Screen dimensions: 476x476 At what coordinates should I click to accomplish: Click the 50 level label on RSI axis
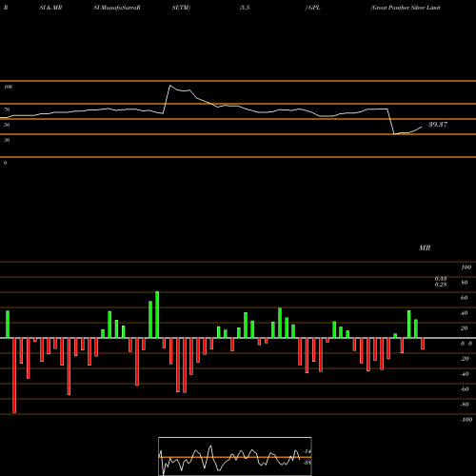7,125
